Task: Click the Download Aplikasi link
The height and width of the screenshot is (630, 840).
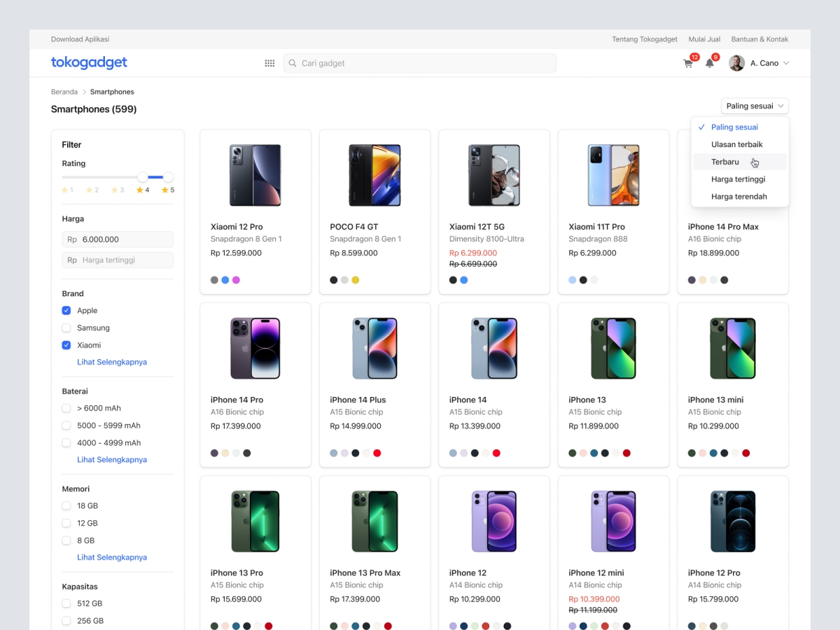Action: 80,39
